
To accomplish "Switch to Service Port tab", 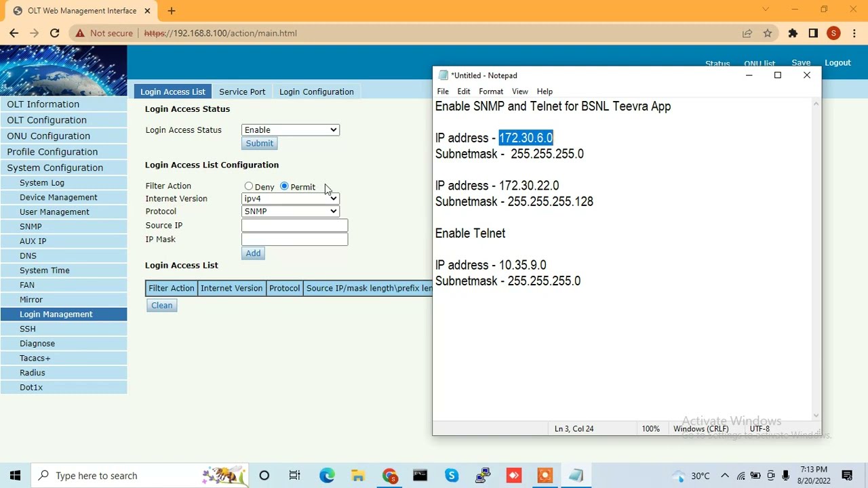I will (242, 91).
